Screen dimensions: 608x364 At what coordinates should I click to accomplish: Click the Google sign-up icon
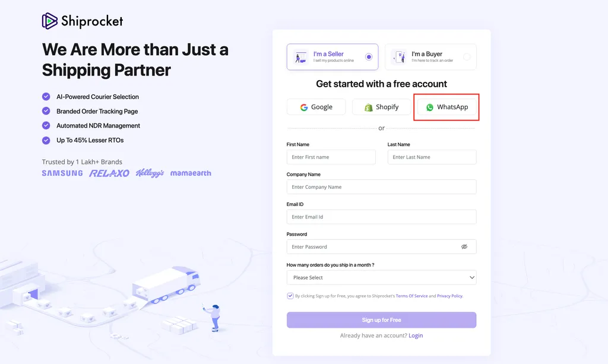click(x=304, y=107)
